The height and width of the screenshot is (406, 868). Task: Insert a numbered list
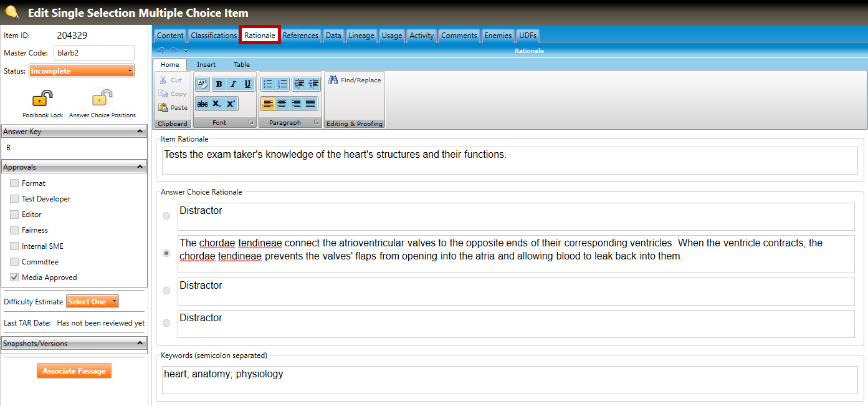[282, 84]
